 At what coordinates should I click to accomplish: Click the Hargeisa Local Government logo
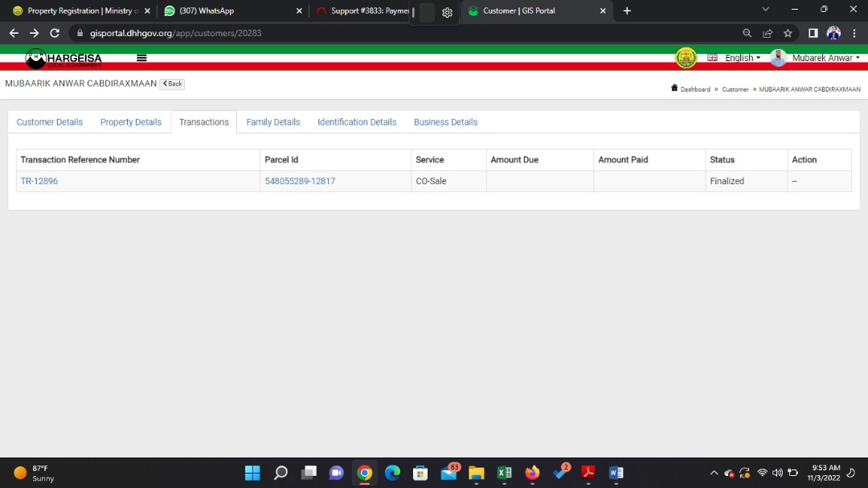coord(63,58)
